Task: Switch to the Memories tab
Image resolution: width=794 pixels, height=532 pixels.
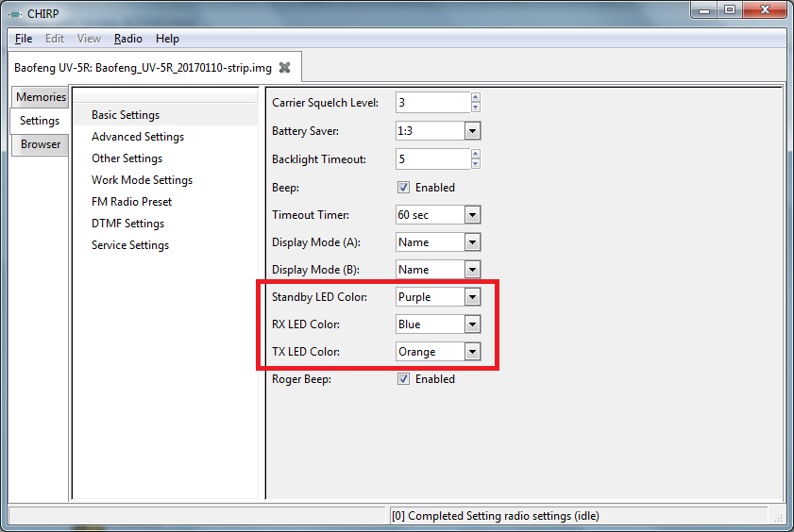Action: pos(41,96)
